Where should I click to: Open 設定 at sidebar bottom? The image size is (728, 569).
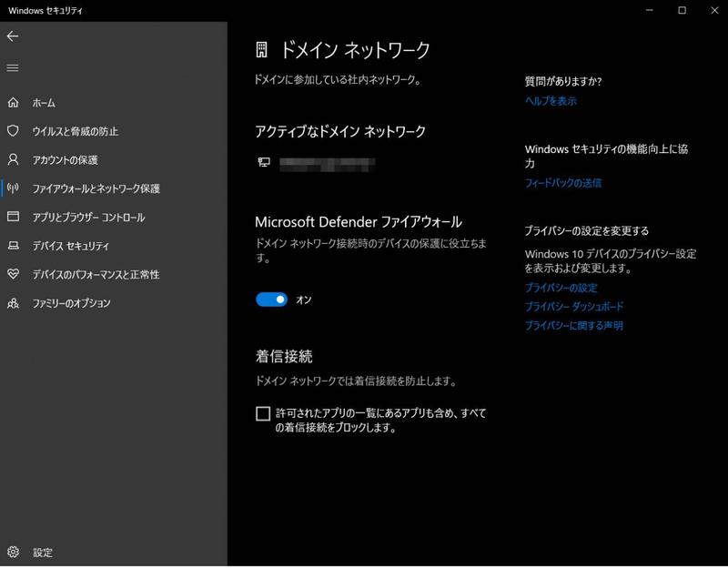pos(43,553)
